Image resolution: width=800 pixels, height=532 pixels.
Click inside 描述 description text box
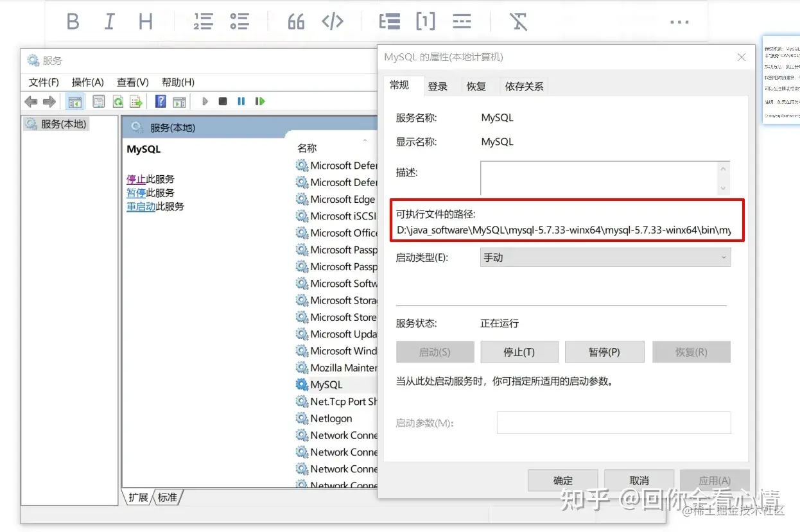pos(599,178)
